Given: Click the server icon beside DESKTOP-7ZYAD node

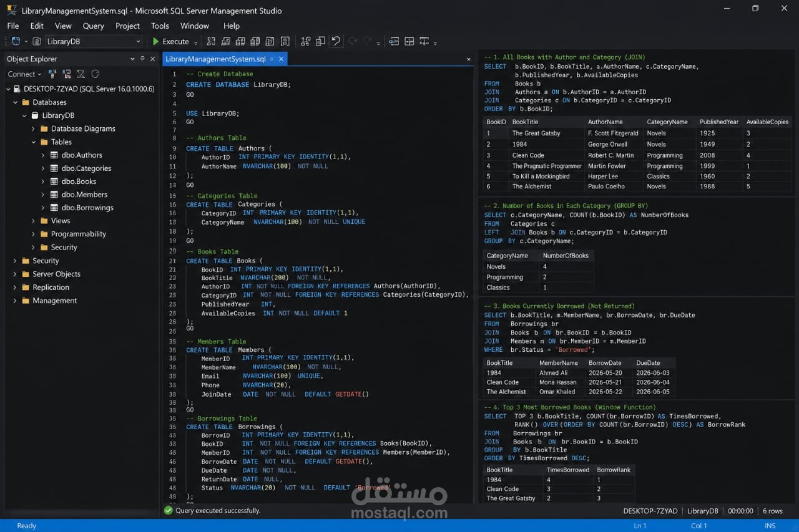Looking at the screenshot, I should coord(17,89).
